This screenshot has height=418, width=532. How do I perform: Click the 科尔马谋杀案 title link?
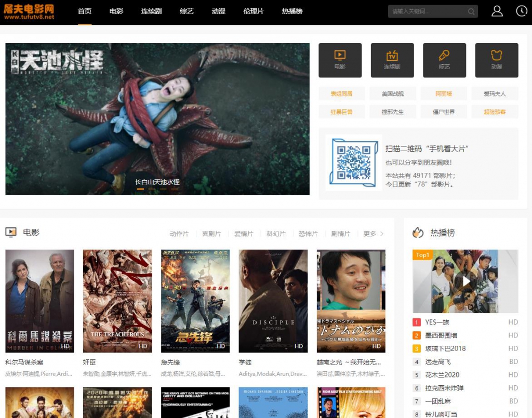pos(24,362)
